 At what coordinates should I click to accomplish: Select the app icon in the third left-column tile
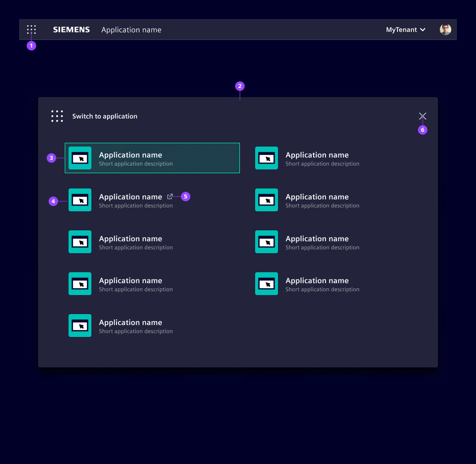tap(80, 242)
